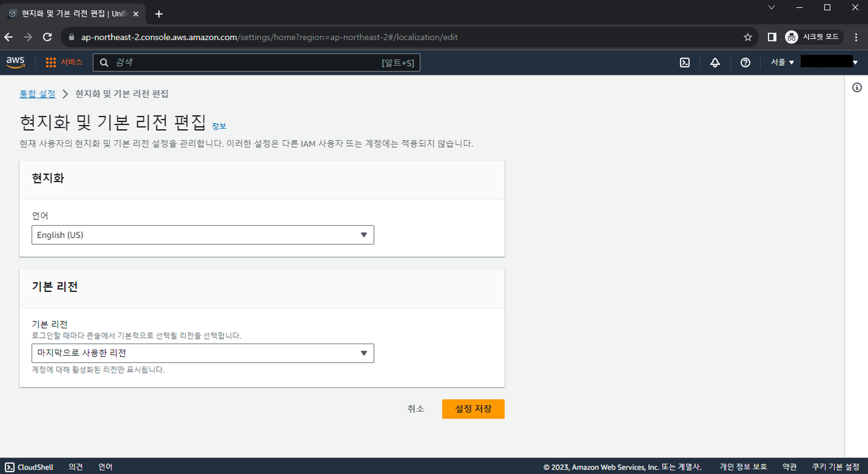This screenshot has height=474, width=868.
Task: Click the 설정 저장 save button
Action: pos(473,409)
